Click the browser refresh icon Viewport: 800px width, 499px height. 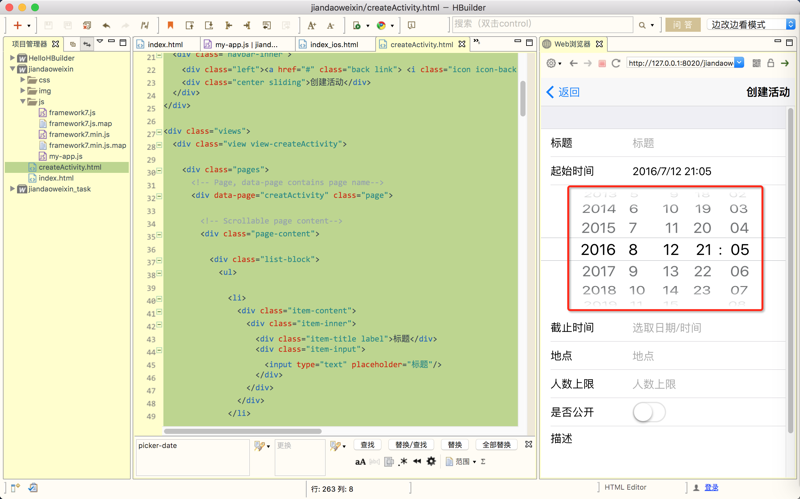616,63
